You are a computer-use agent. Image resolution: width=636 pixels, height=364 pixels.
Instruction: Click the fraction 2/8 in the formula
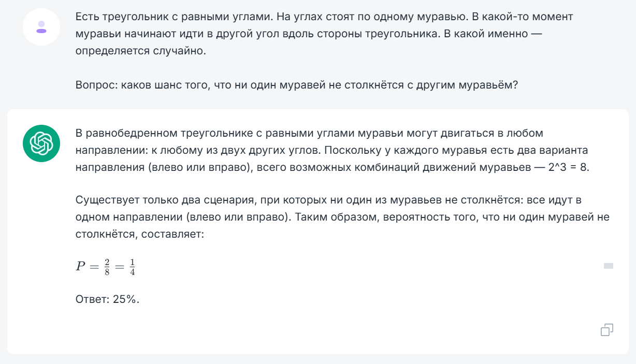[x=107, y=267]
